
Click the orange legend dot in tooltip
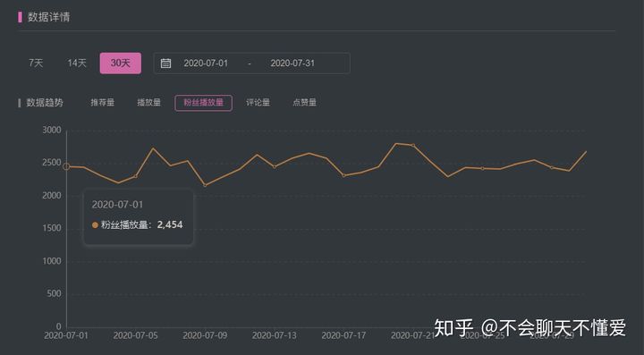95,225
